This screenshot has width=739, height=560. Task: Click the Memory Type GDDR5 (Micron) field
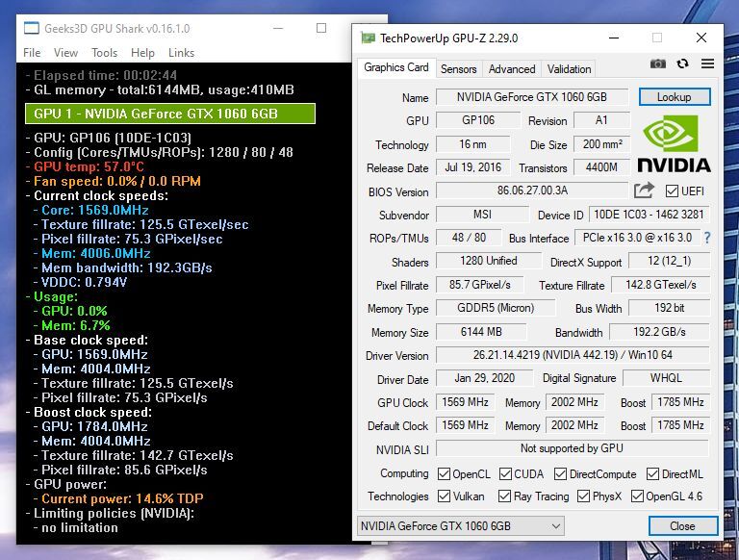[x=496, y=308]
